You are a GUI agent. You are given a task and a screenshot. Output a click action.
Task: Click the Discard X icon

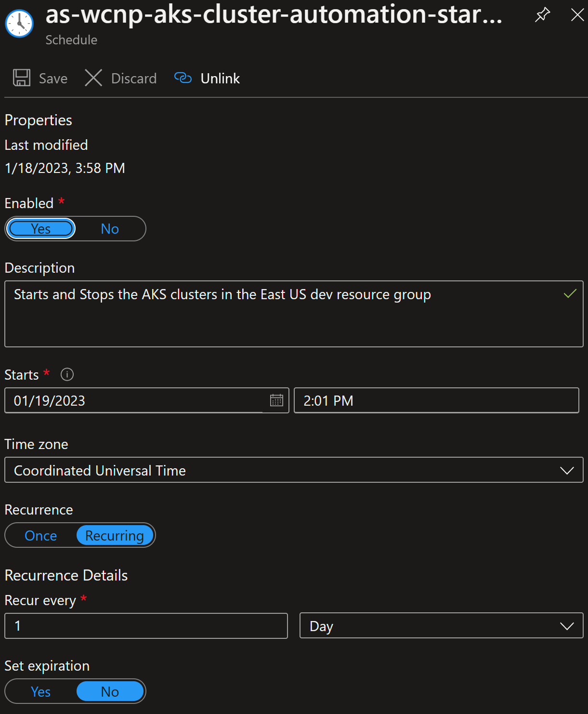tap(93, 78)
